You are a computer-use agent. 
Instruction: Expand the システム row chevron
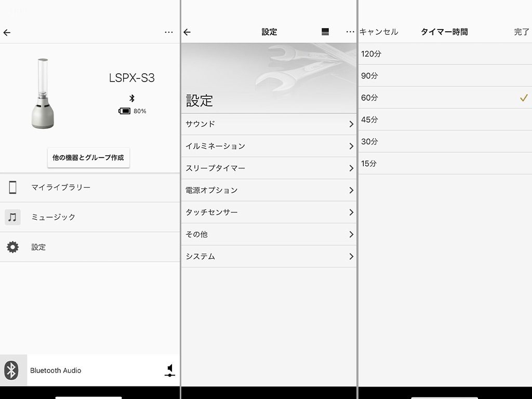click(351, 257)
